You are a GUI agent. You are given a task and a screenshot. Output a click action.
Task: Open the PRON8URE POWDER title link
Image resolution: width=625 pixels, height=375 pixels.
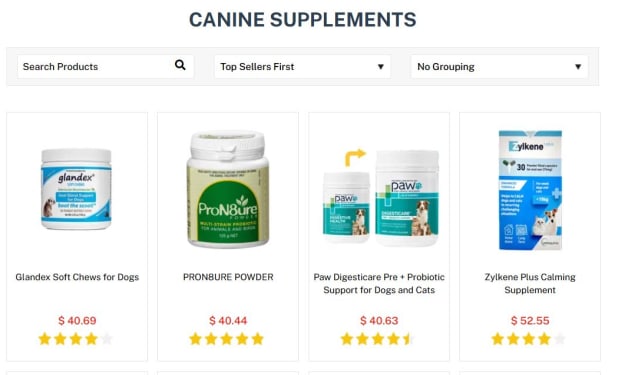(228, 277)
